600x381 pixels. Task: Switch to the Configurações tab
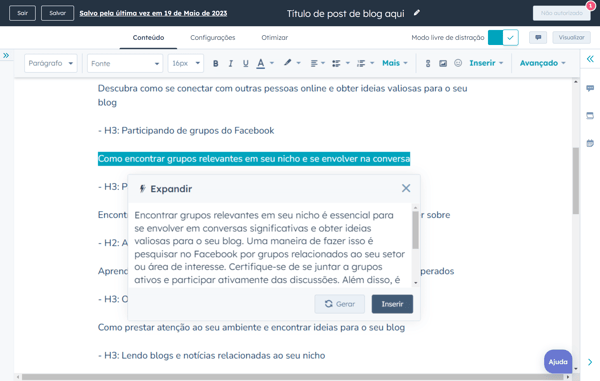[x=213, y=37]
